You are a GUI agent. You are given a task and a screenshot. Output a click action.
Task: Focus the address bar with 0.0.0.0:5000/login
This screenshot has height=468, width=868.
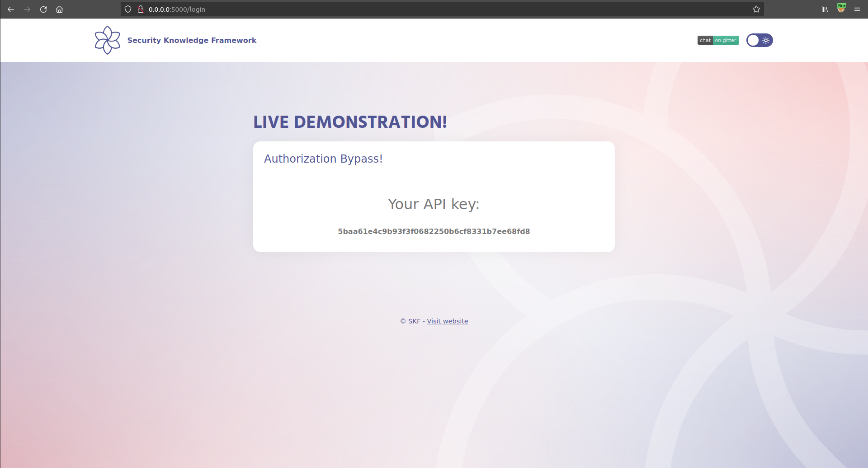tap(442, 9)
